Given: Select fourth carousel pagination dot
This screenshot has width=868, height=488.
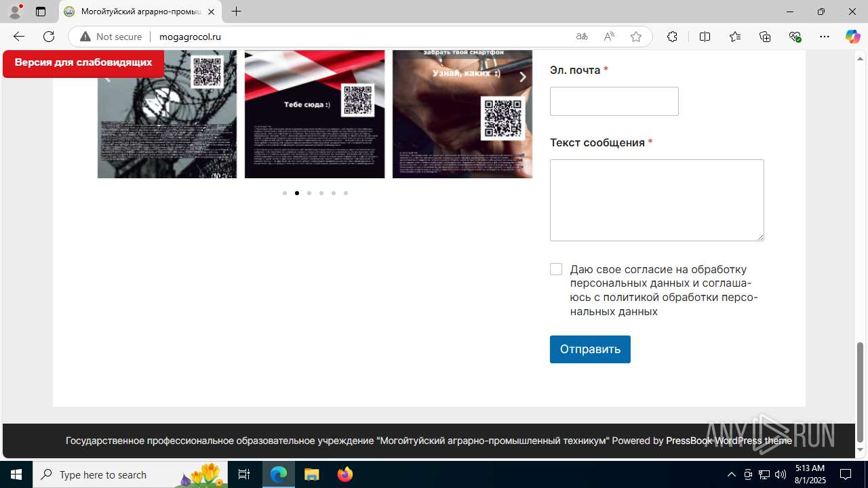Looking at the screenshot, I should tap(321, 193).
